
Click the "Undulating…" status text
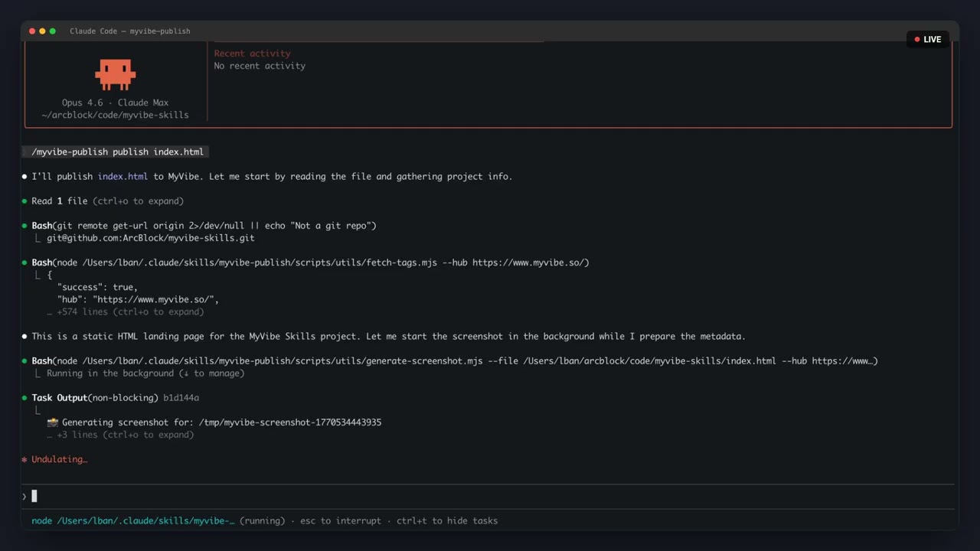pos(60,460)
